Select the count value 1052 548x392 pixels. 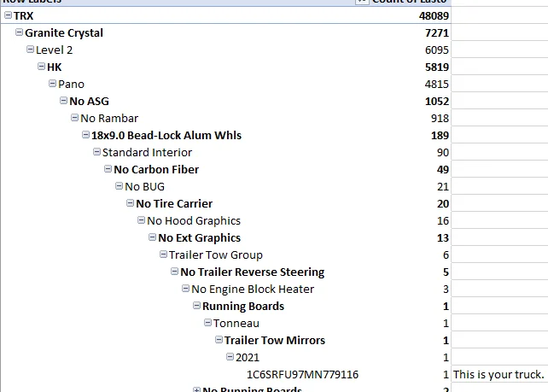click(x=437, y=102)
